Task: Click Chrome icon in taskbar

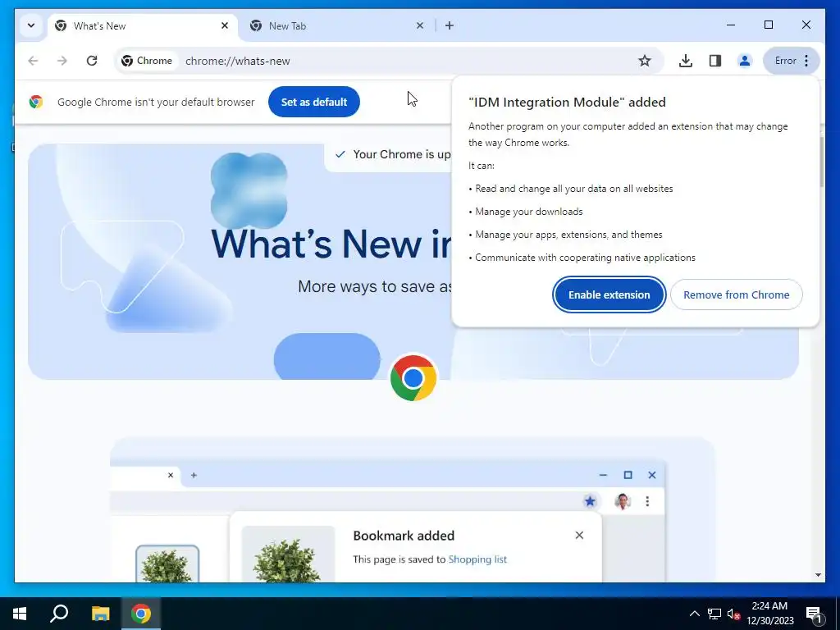Action: pyautogui.click(x=141, y=614)
